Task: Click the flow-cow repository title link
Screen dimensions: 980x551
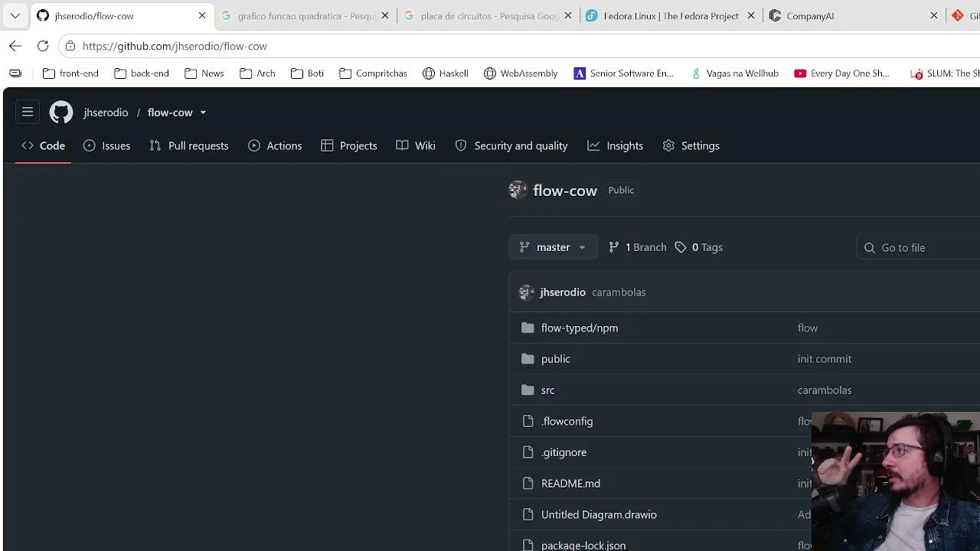Action: pos(565,191)
